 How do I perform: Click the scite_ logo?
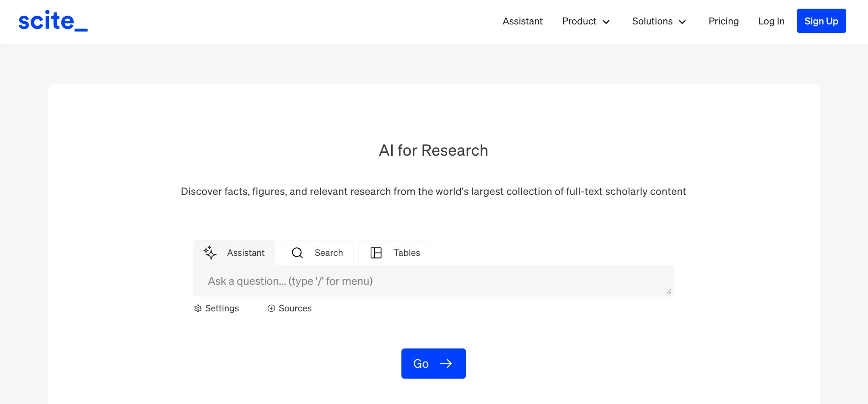coord(53,21)
